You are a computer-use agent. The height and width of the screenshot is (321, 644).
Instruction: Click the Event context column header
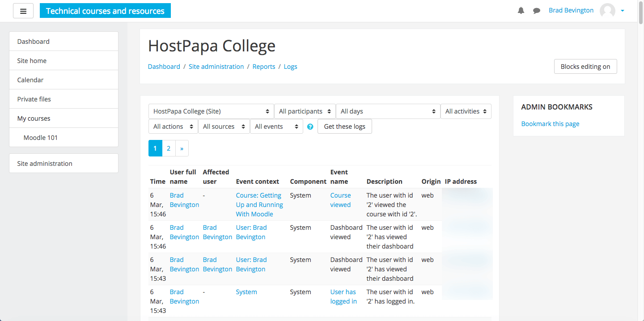pyautogui.click(x=258, y=182)
